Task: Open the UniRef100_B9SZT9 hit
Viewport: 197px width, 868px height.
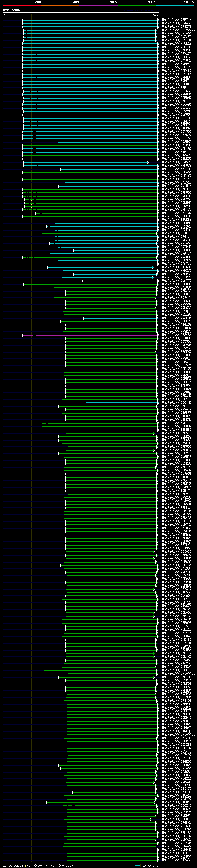Action: [176, 26]
